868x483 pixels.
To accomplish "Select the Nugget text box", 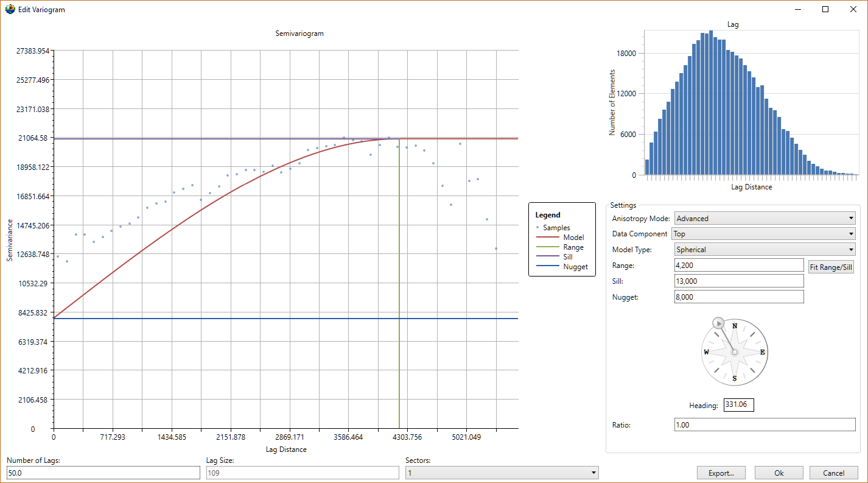I will (739, 297).
